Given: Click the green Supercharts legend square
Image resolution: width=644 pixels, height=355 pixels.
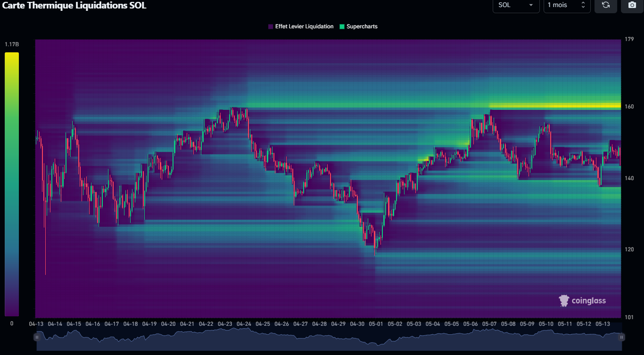Looking at the screenshot, I should coord(342,27).
